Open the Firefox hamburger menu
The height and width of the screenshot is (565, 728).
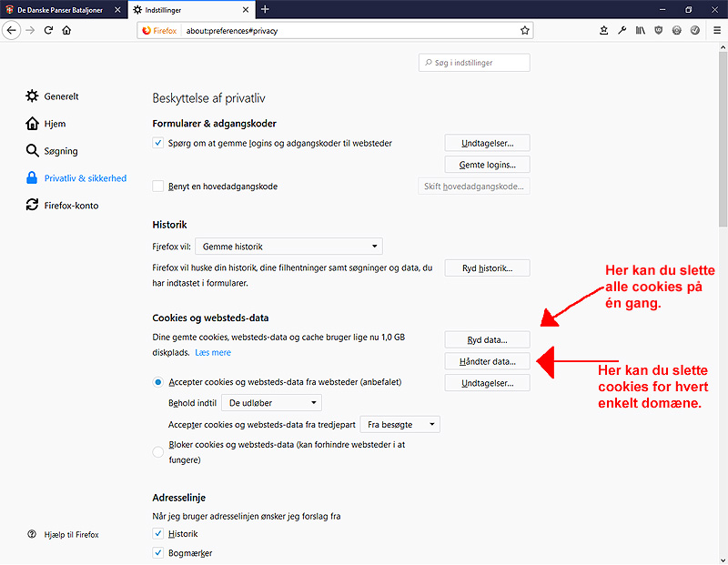tap(717, 30)
